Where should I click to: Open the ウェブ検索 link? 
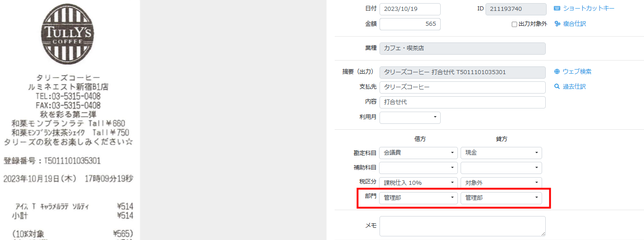(x=577, y=71)
